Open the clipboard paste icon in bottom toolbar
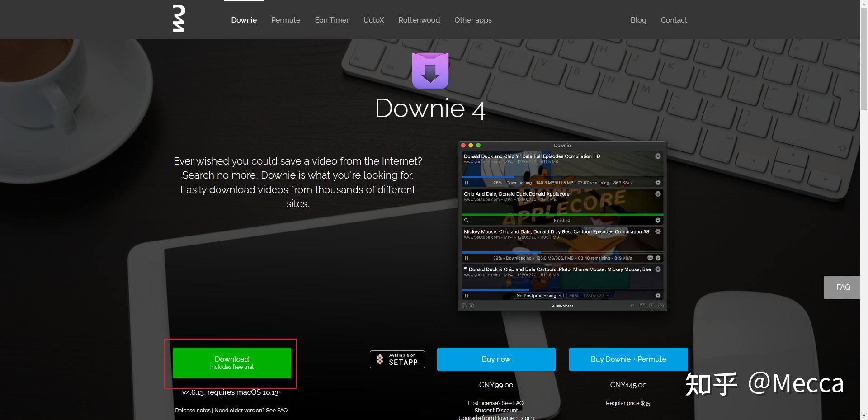The width and height of the screenshot is (868, 420). [464, 306]
